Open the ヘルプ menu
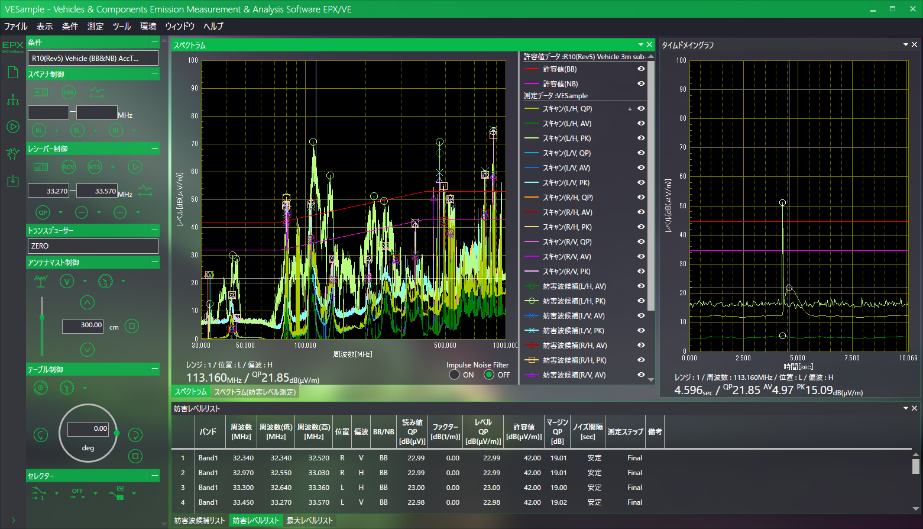This screenshot has width=923, height=529. [x=213, y=26]
